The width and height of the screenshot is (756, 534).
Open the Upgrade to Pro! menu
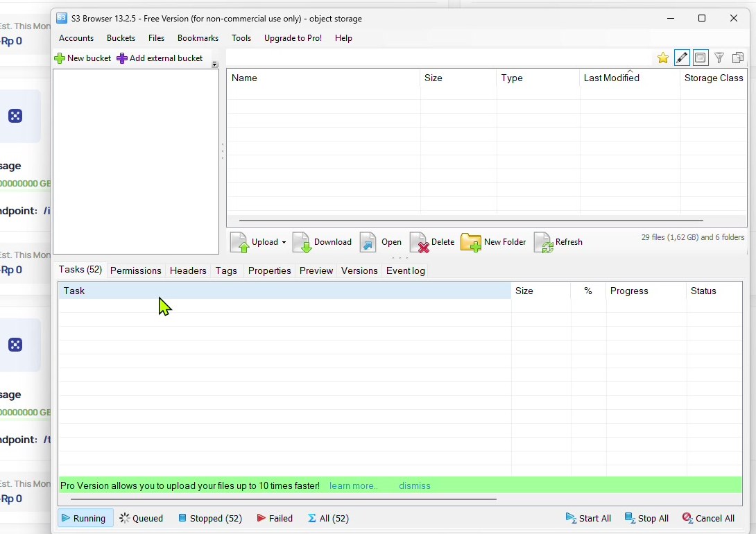(x=293, y=38)
